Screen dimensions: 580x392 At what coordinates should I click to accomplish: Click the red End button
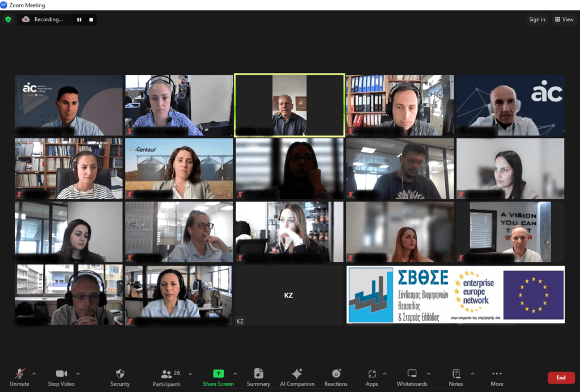561,377
